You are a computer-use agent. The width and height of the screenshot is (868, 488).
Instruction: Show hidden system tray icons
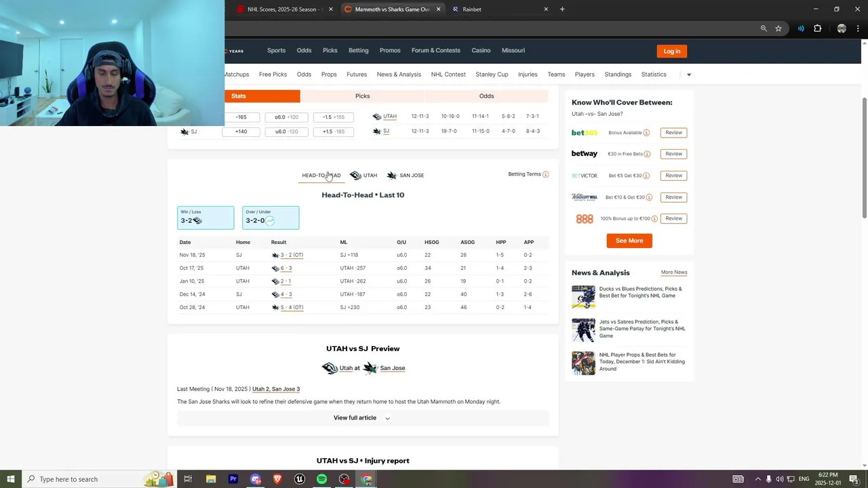coord(757,479)
